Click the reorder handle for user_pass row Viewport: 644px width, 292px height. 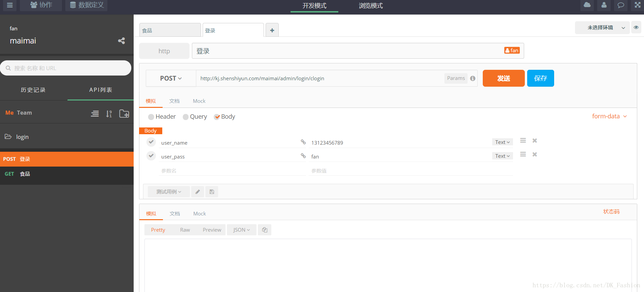(x=523, y=154)
